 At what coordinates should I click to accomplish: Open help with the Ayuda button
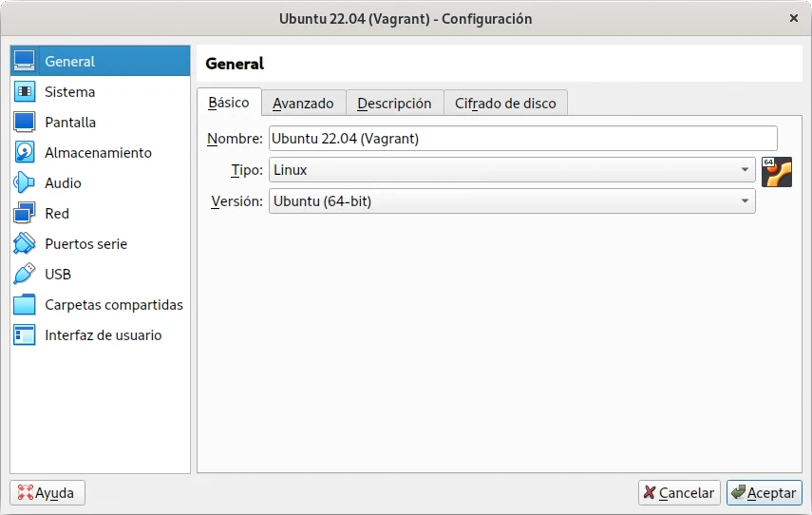pyautogui.click(x=47, y=492)
